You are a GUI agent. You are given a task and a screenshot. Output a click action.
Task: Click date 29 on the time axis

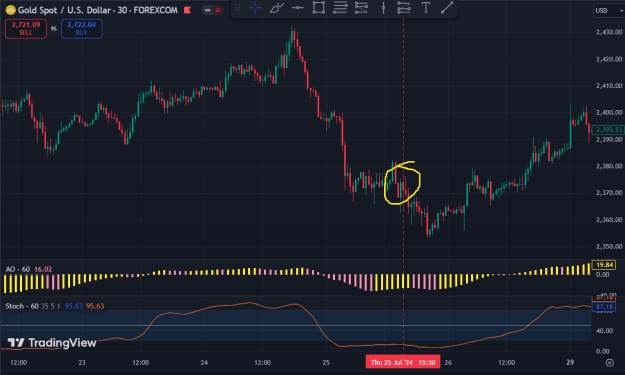tap(570, 363)
